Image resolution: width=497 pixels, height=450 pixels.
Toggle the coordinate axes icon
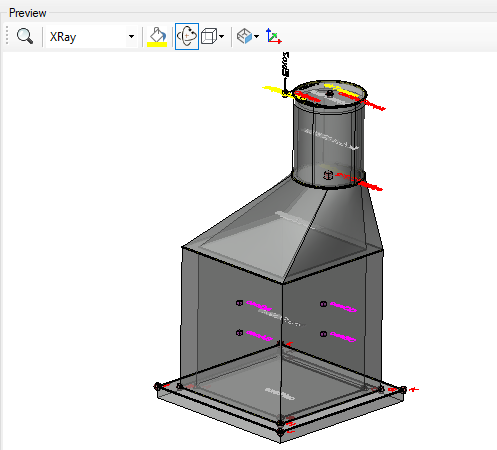274,36
